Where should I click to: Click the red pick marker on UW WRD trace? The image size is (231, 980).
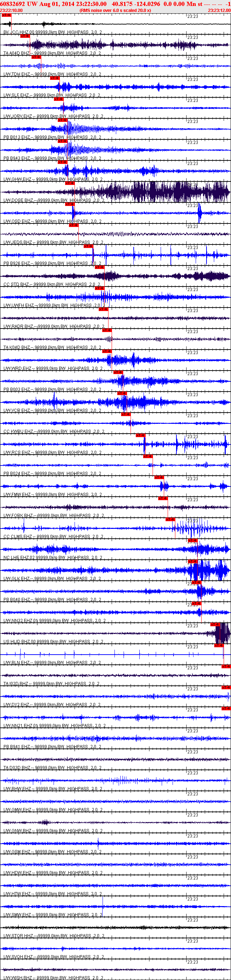click(107, 351)
